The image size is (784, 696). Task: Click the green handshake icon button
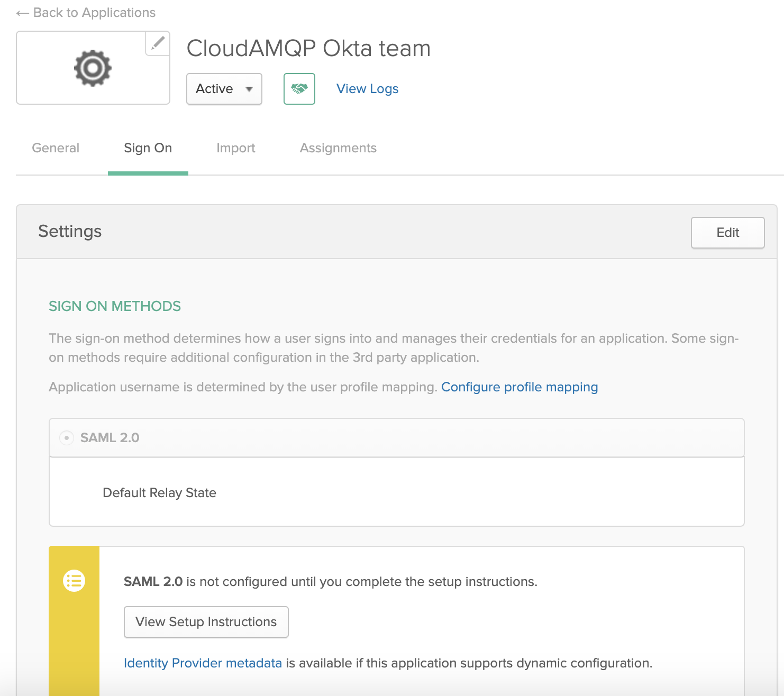[x=299, y=89]
